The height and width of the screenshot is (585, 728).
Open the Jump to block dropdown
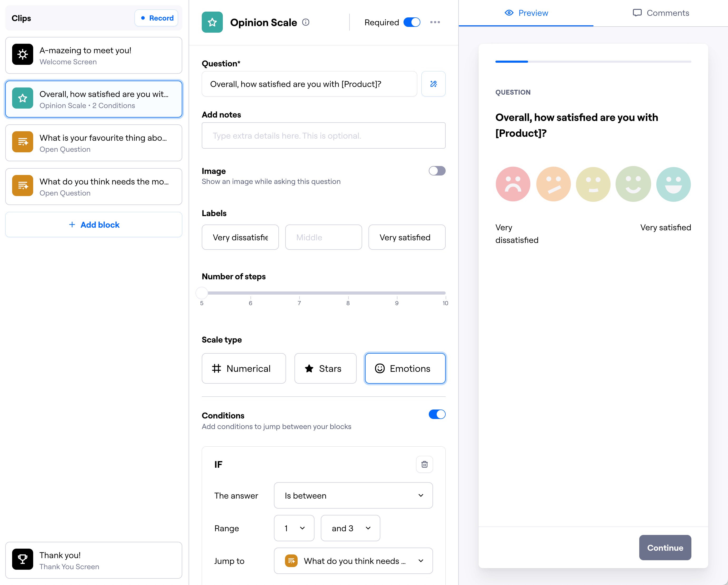pyautogui.click(x=353, y=561)
